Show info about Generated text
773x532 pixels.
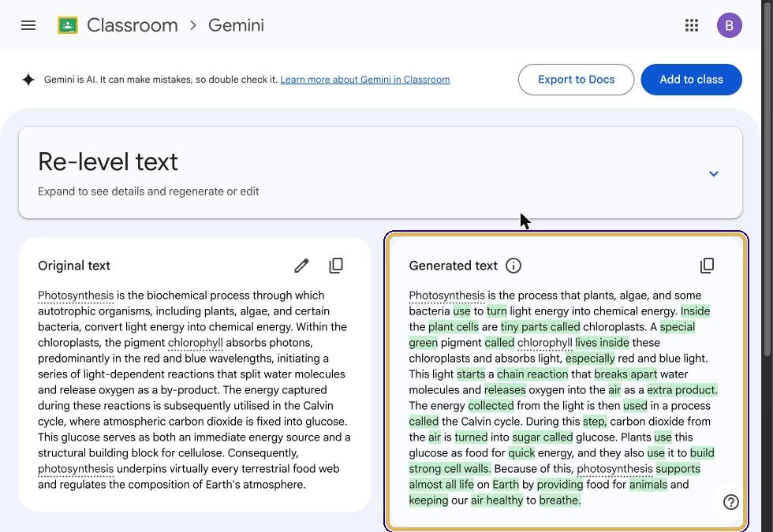[x=513, y=266]
